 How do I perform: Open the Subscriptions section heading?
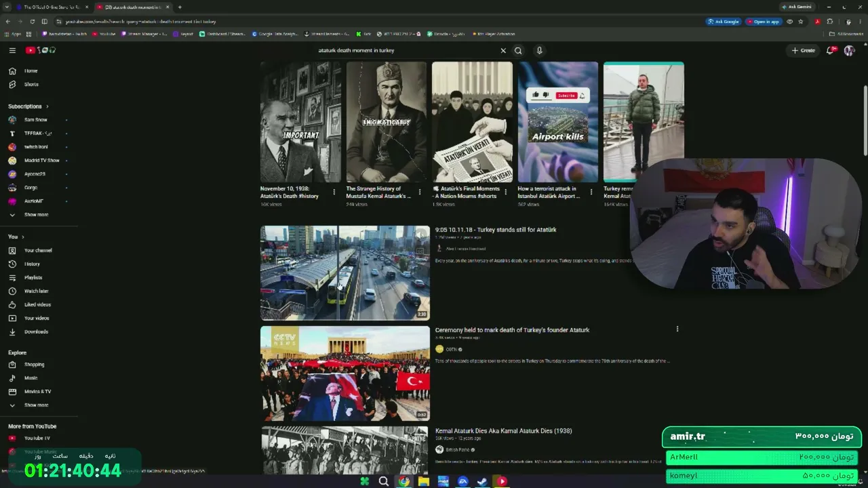28,106
